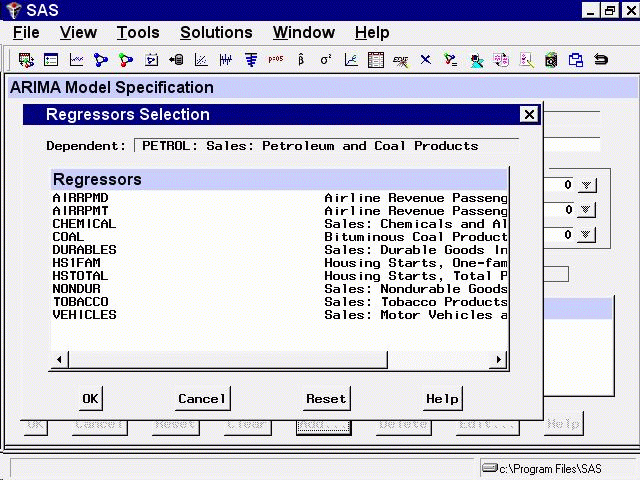Click the Help button in ARIMA Model Specification
640x480 pixels.
coord(563,424)
